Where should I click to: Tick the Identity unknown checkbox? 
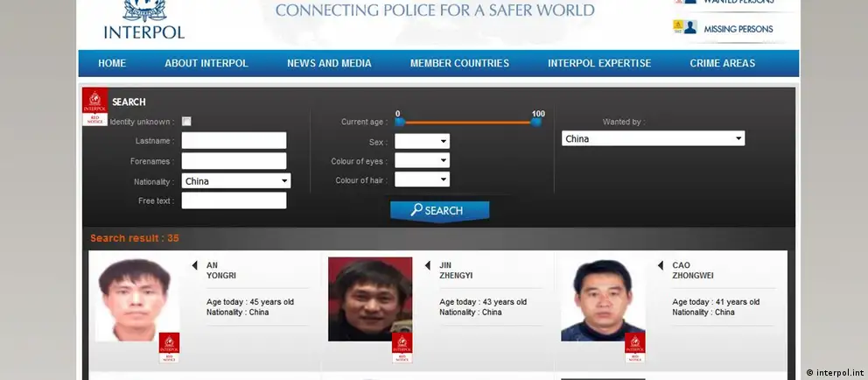point(186,122)
